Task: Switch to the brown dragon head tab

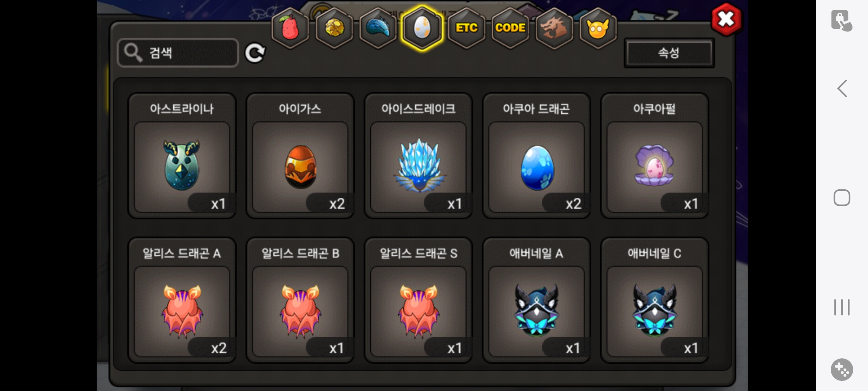Action: click(554, 28)
